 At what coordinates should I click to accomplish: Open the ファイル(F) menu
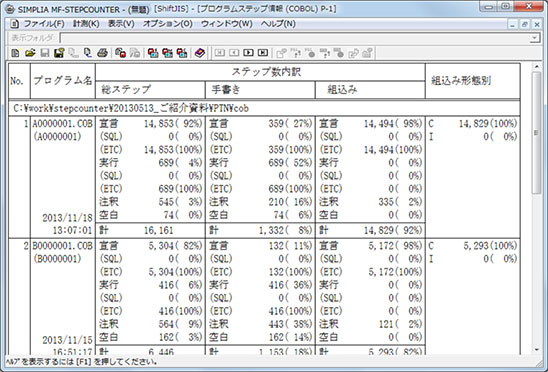coord(44,24)
